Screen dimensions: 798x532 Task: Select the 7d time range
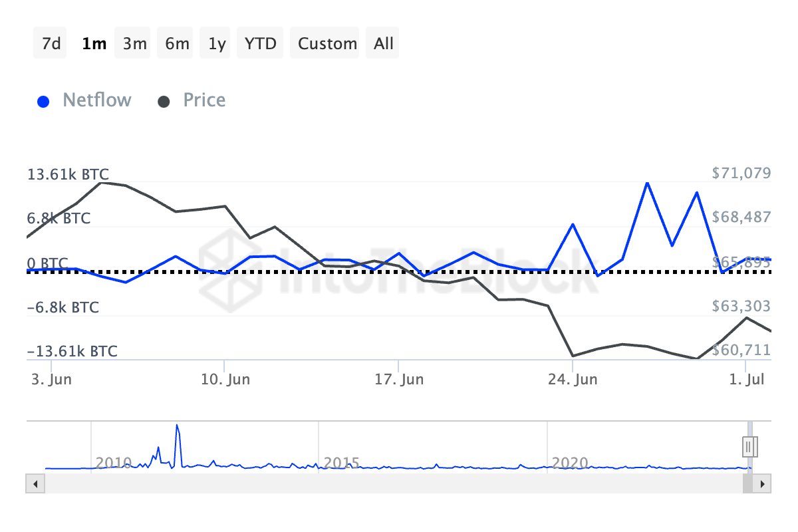tap(51, 44)
